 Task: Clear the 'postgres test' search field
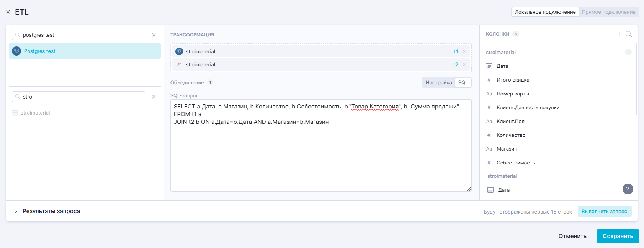coord(154,35)
